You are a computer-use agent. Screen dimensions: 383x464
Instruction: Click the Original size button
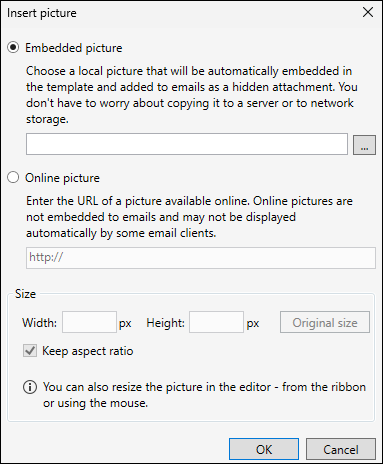tap(325, 322)
